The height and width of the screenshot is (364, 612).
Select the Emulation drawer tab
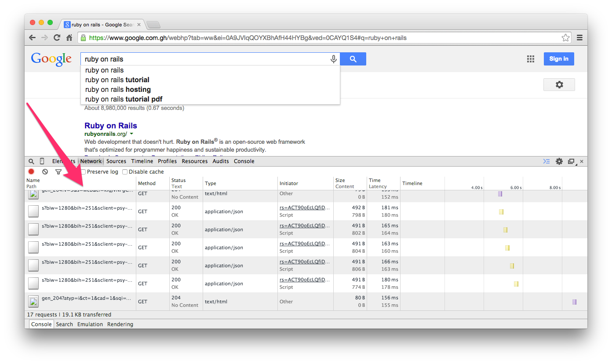tap(90, 324)
